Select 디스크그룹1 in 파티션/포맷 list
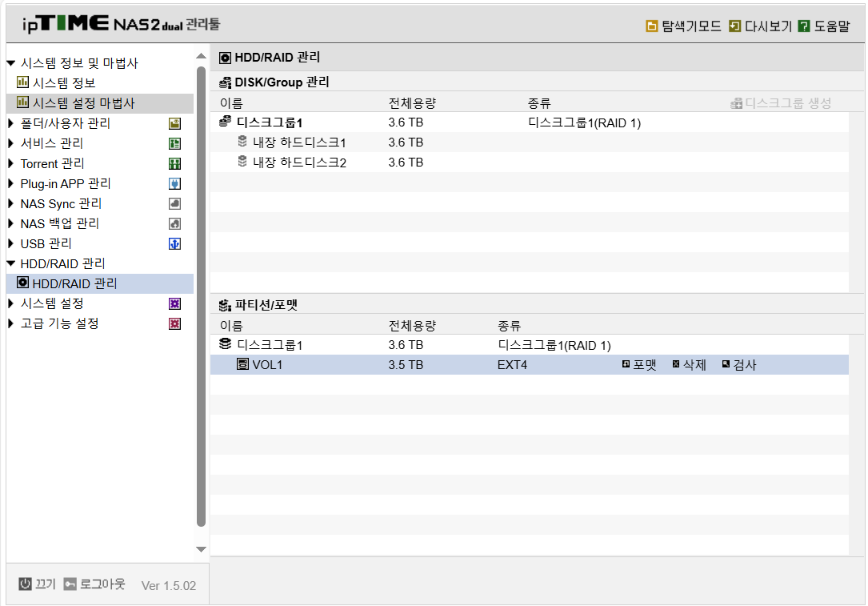This screenshot has height=606, width=868. 530,344
